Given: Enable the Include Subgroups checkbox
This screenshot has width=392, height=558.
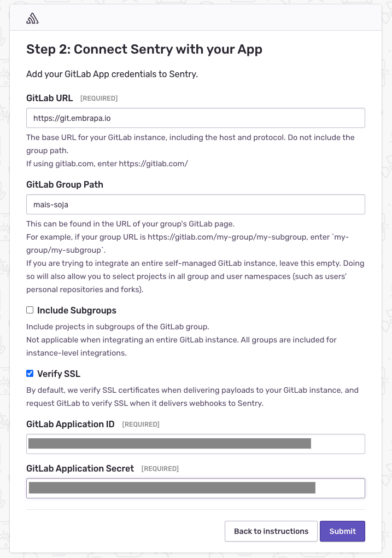Looking at the screenshot, I should pyautogui.click(x=30, y=310).
